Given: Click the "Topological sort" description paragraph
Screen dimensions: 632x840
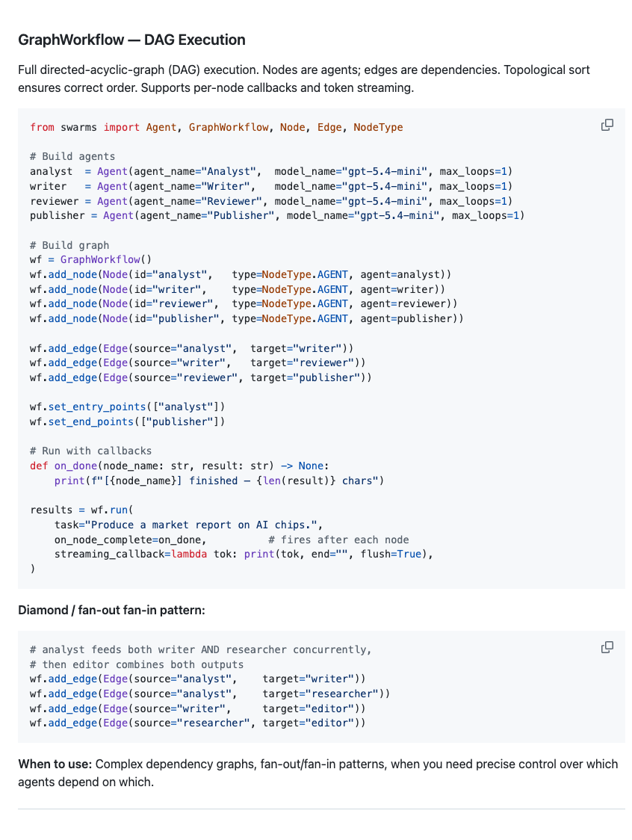Looking at the screenshot, I should [x=304, y=78].
